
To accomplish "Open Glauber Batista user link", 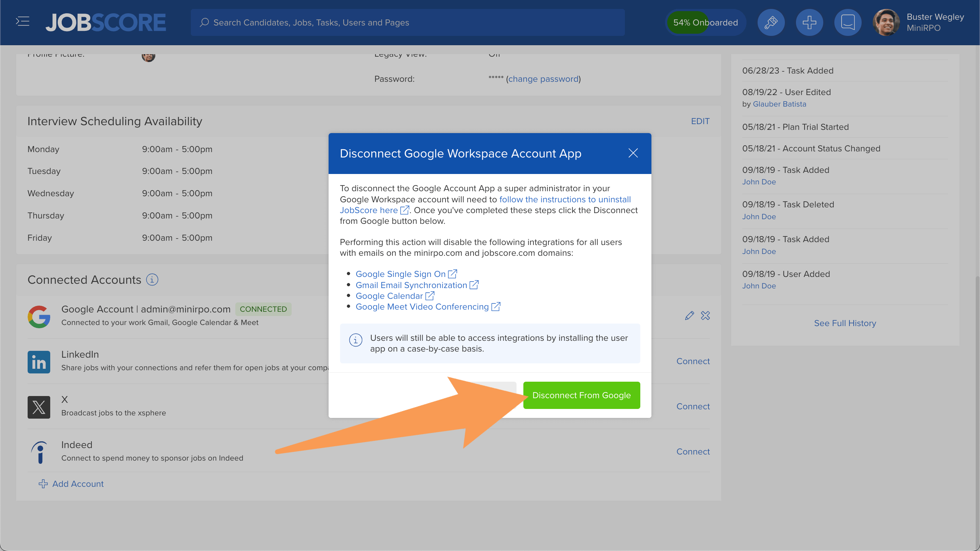I will [x=779, y=104].
